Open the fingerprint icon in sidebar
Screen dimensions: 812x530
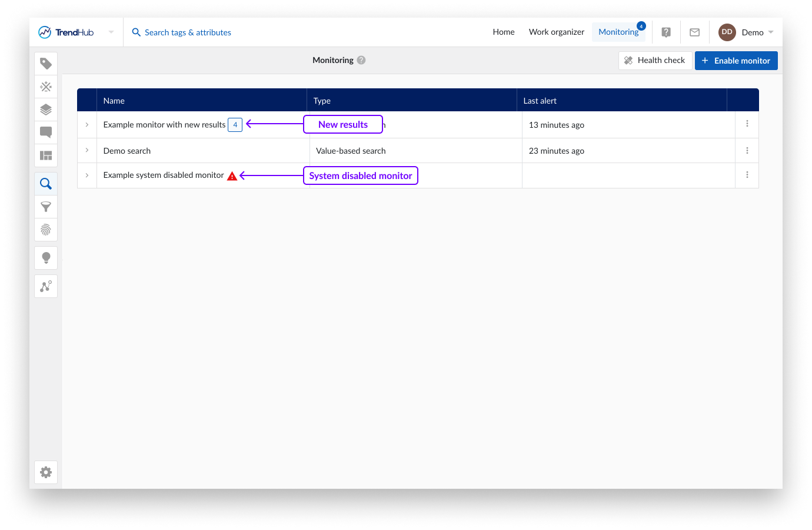(46, 230)
